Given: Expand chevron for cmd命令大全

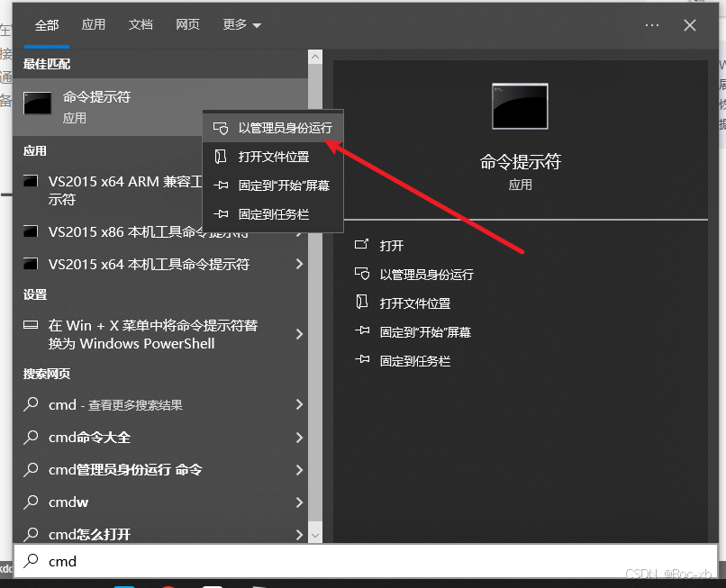Looking at the screenshot, I should tap(299, 437).
